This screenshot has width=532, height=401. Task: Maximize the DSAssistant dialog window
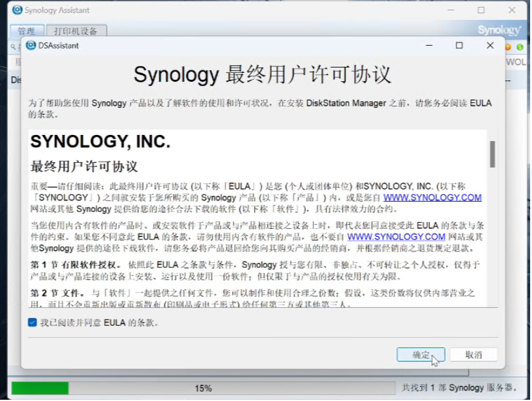click(x=460, y=45)
